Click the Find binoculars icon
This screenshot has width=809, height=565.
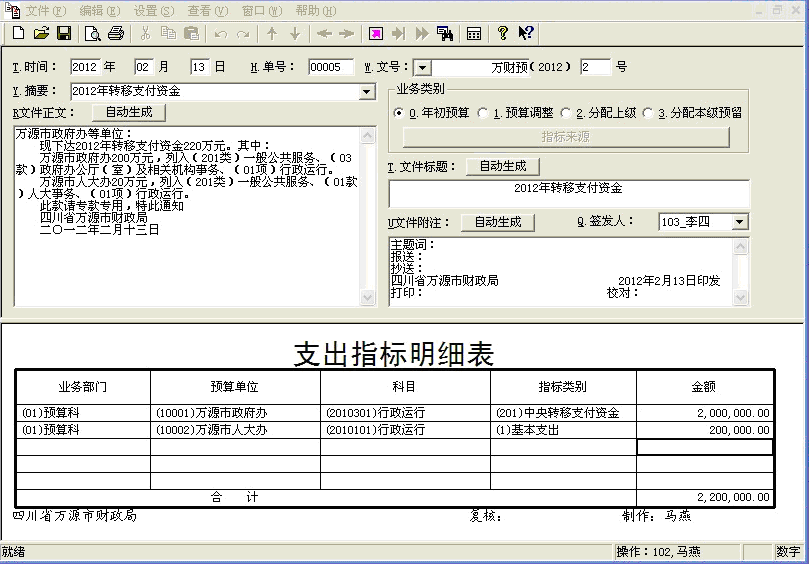click(445, 34)
